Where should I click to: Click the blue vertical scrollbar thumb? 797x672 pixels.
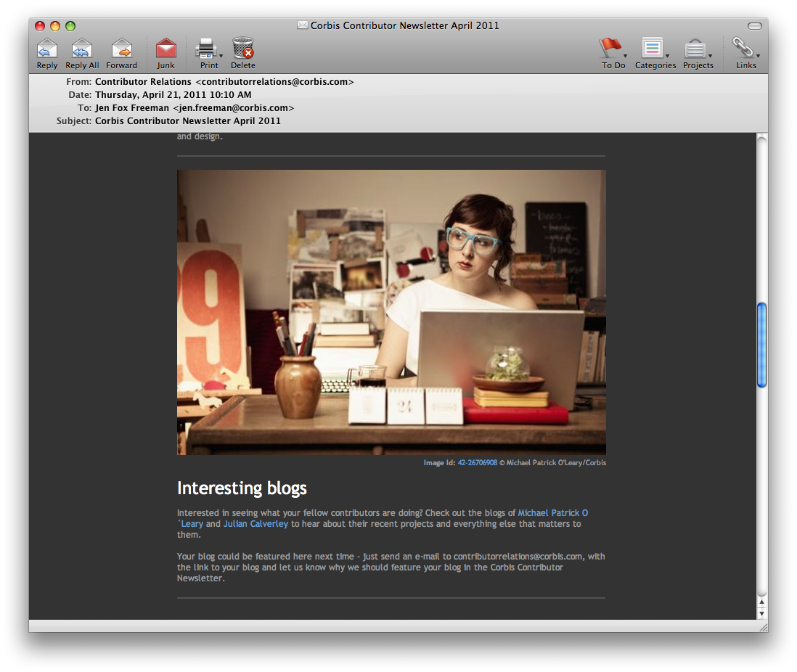click(761, 345)
